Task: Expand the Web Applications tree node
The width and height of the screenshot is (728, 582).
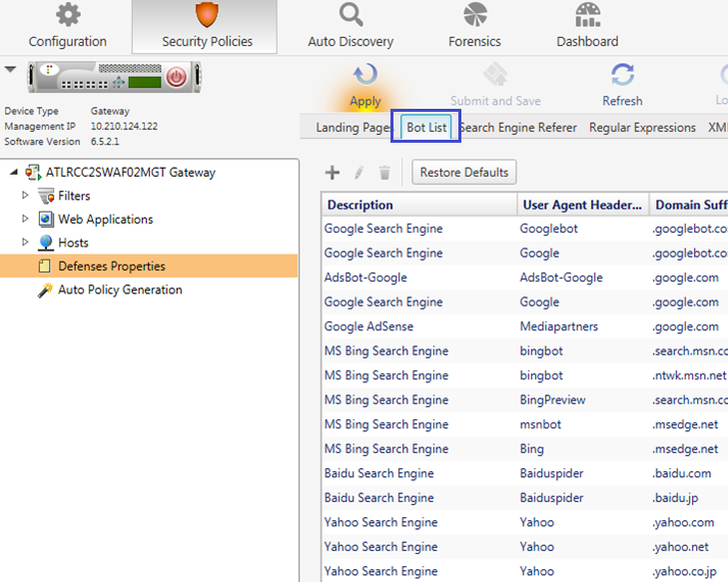Action: [x=26, y=219]
